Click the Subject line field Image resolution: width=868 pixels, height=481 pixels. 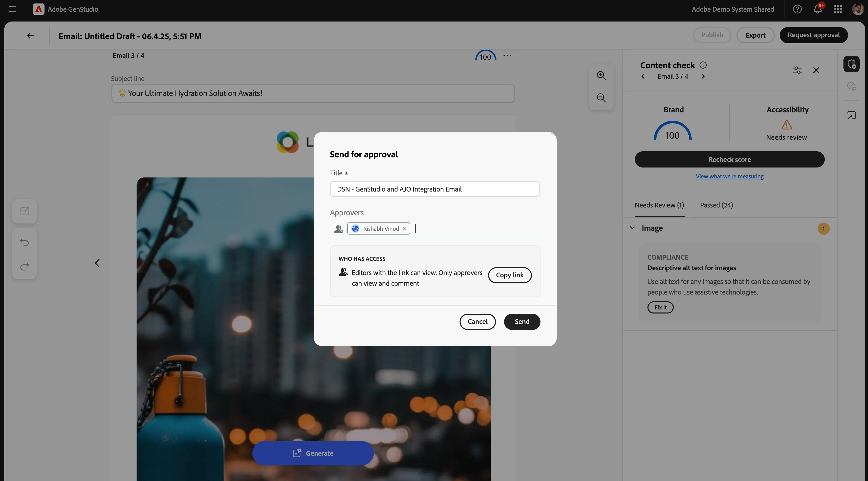pos(313,93)
